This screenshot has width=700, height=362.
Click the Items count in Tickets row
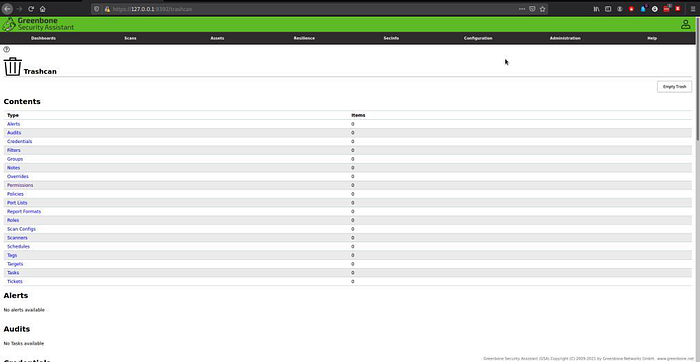click(x=353, y=282)
